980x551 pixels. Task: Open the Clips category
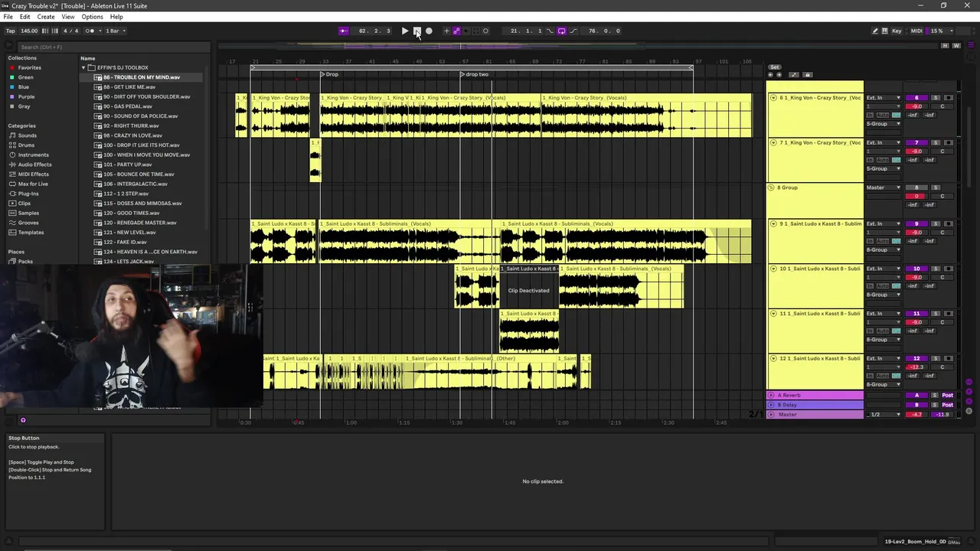24,203
